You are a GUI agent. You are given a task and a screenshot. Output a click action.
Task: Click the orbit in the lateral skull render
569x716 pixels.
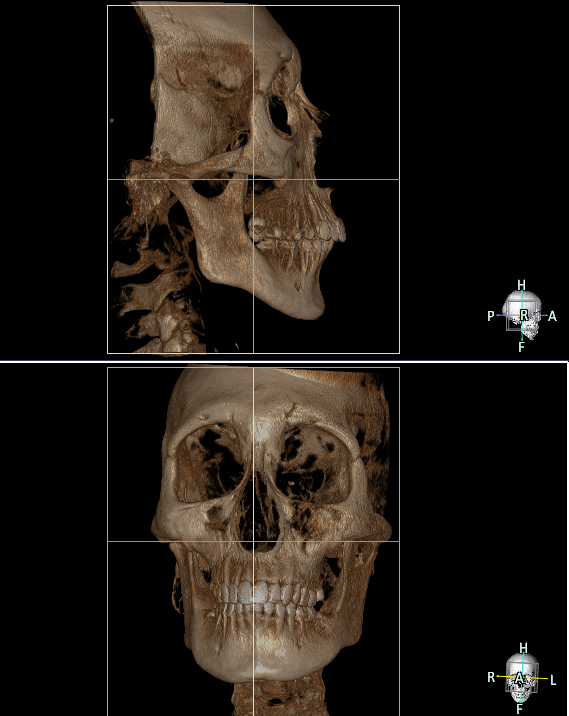pyautogui.click(x=279, y=115)
